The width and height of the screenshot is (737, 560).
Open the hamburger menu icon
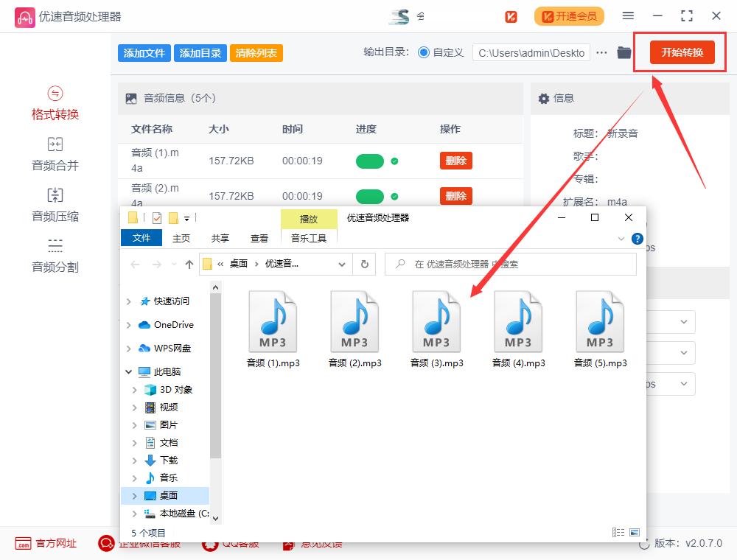628,15
